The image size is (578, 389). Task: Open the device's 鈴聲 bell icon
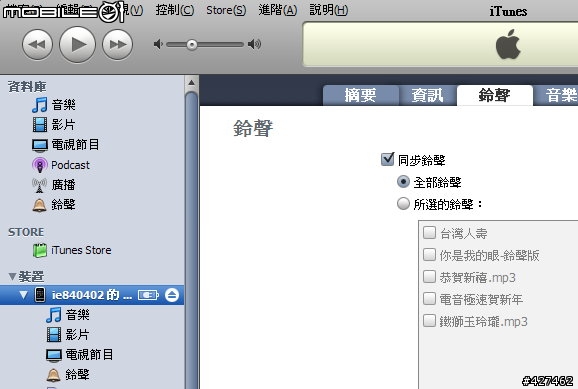pos(53,375)
